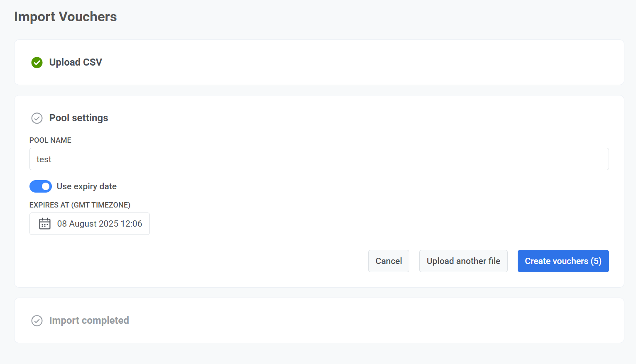The height and width of the screenshot is (364, 636).
Task: Click the "Use expiry date" label text
Action: 86,186
